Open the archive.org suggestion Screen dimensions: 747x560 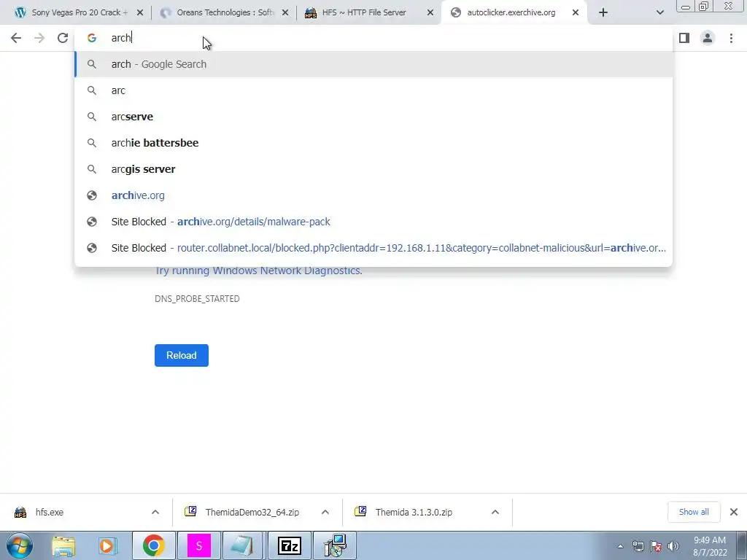pos(373,195)
